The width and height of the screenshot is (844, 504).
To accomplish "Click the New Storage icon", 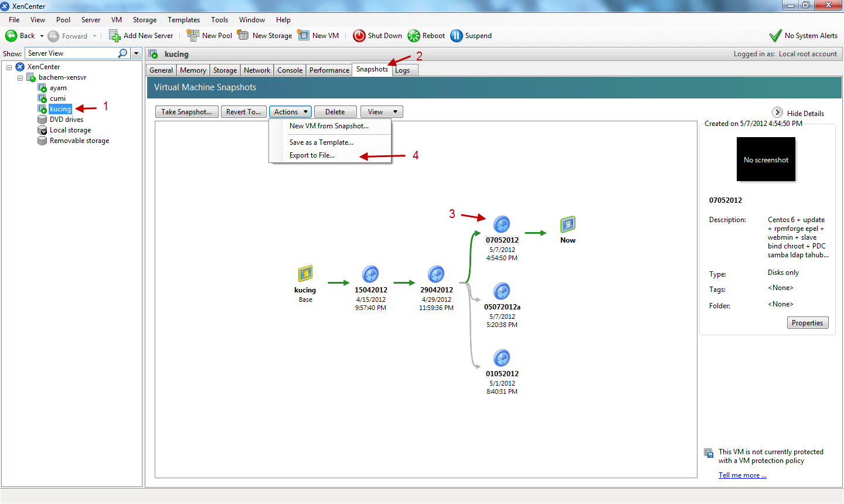I will (x=243, y=35).
